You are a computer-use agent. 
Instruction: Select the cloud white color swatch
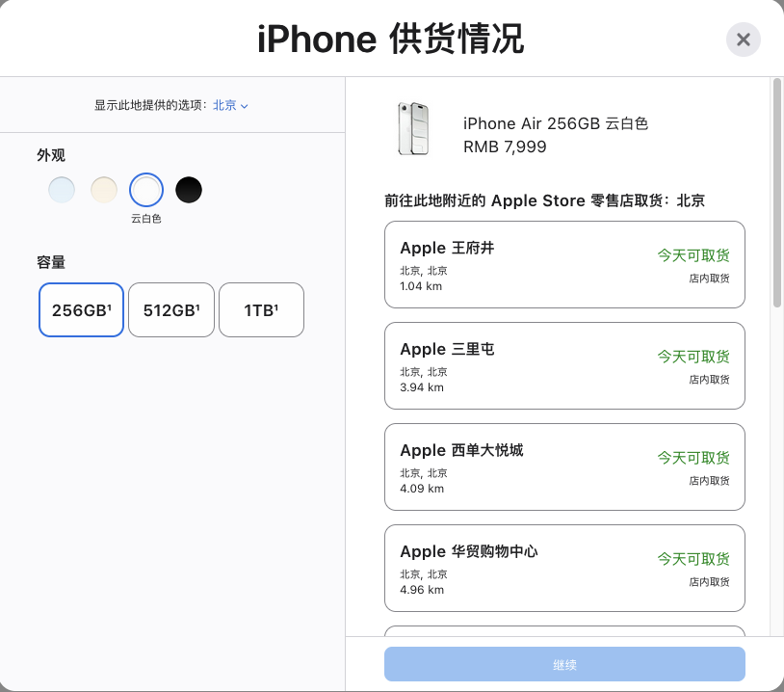[x=146, y=190]
